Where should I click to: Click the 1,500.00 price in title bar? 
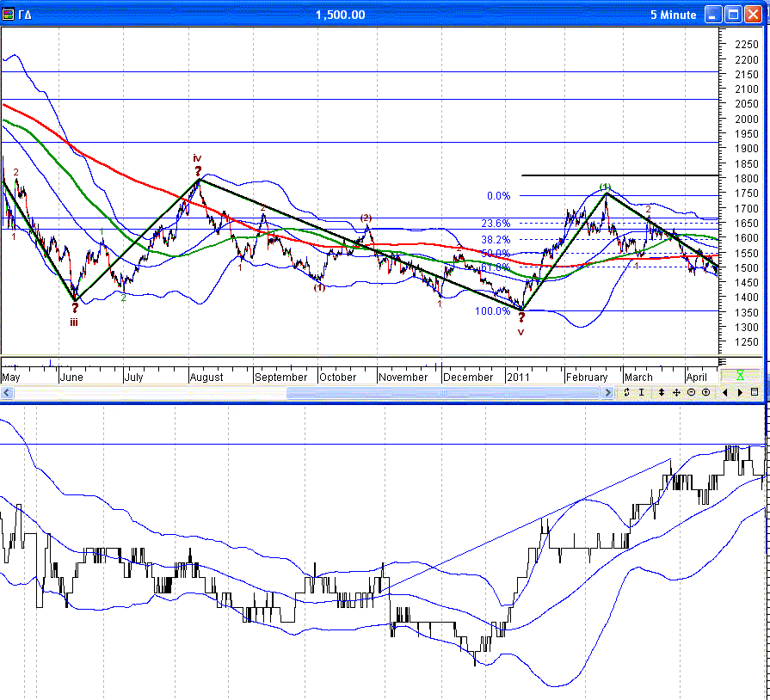click(340, 15)
